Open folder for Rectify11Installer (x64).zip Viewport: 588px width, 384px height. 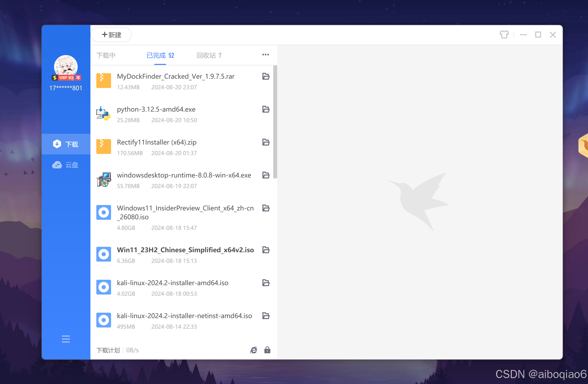pos(266,142)
